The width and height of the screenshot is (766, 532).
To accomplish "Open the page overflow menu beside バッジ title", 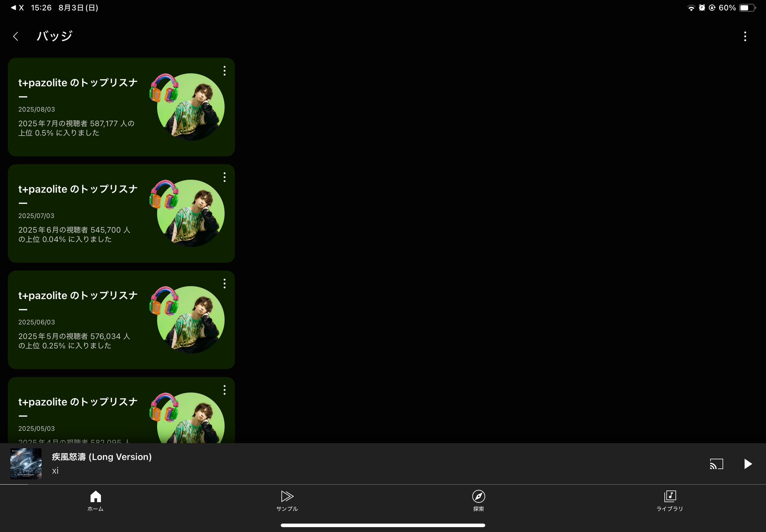I will tap(745, 36).
